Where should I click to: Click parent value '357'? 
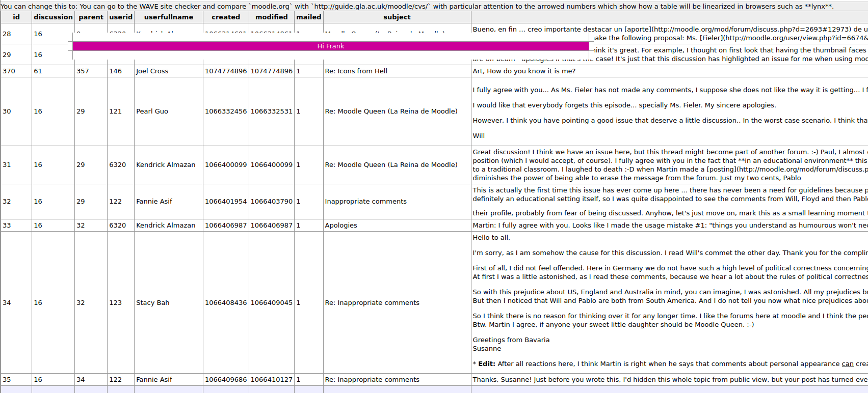point(83,71)
